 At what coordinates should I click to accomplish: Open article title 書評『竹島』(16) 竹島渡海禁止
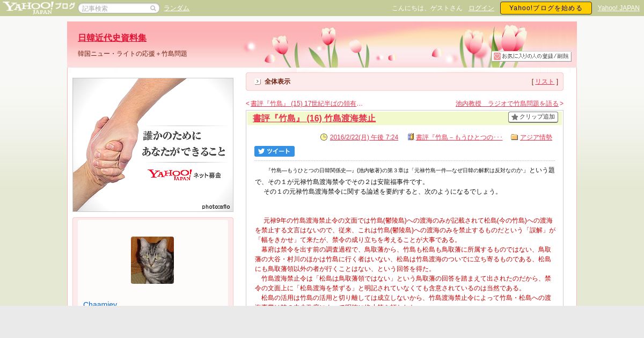coord(314,118)
